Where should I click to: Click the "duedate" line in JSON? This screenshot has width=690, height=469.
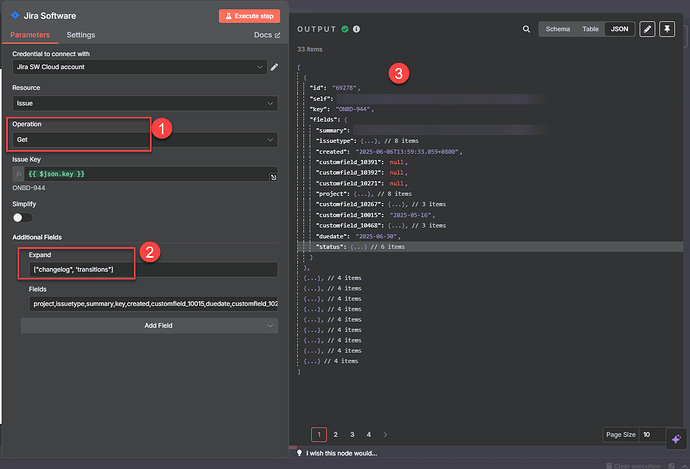coord(358,236)
